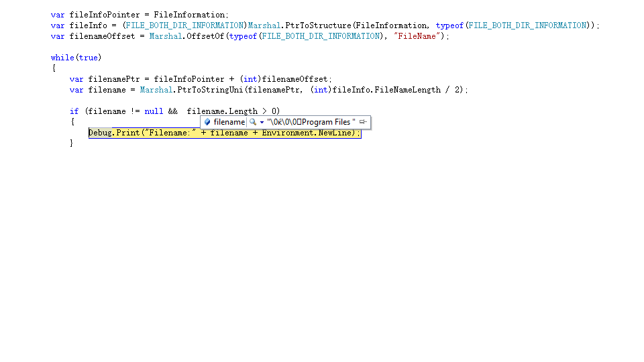
Task: Click "filenamePtr" in its var declaration
Action: [114, 79]
